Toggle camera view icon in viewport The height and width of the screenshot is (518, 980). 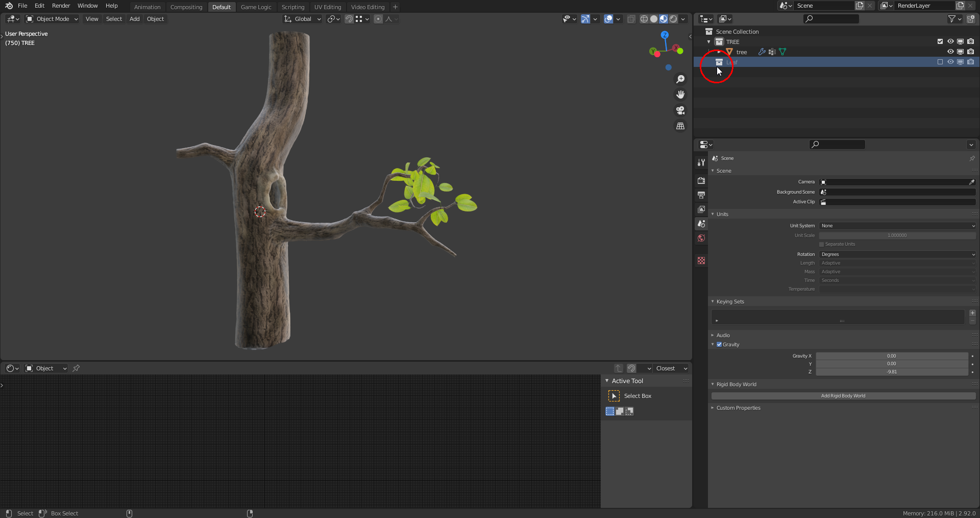pos(680,110)
